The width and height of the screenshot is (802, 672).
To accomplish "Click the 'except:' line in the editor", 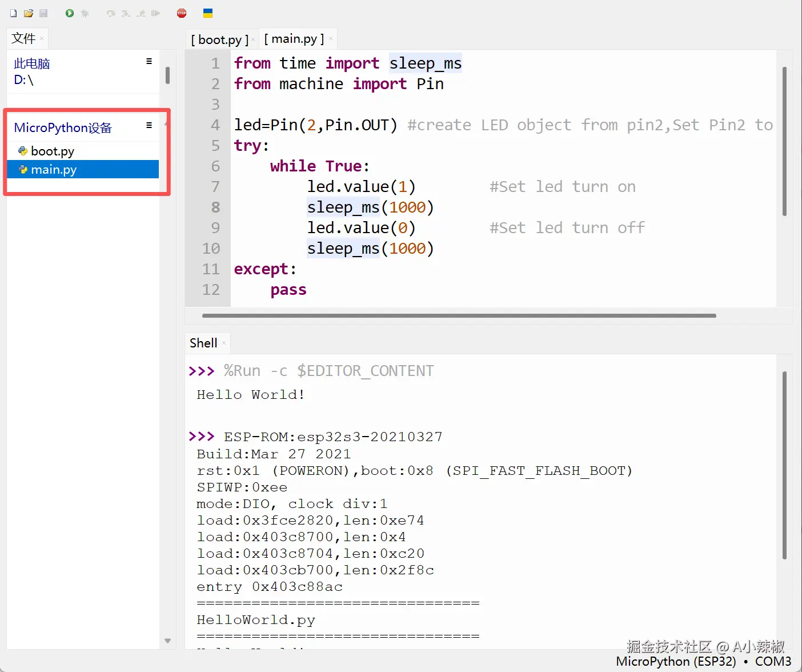I will 265,269.
